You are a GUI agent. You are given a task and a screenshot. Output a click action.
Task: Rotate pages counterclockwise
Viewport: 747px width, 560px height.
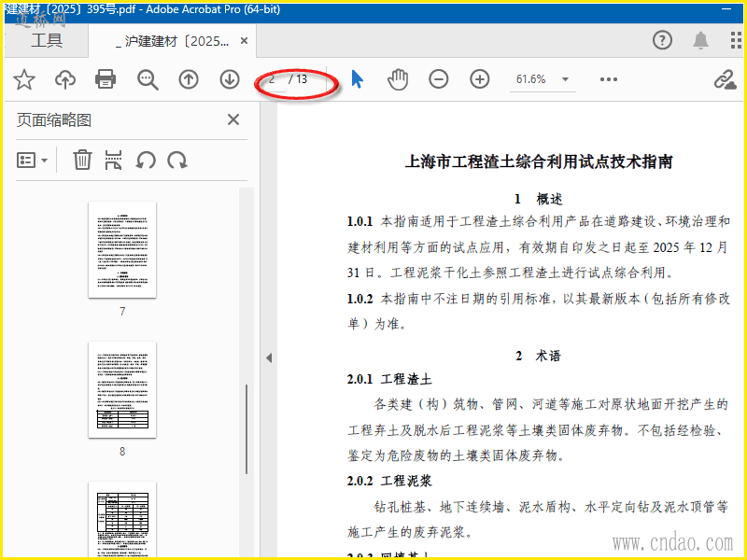coord(146,161)
